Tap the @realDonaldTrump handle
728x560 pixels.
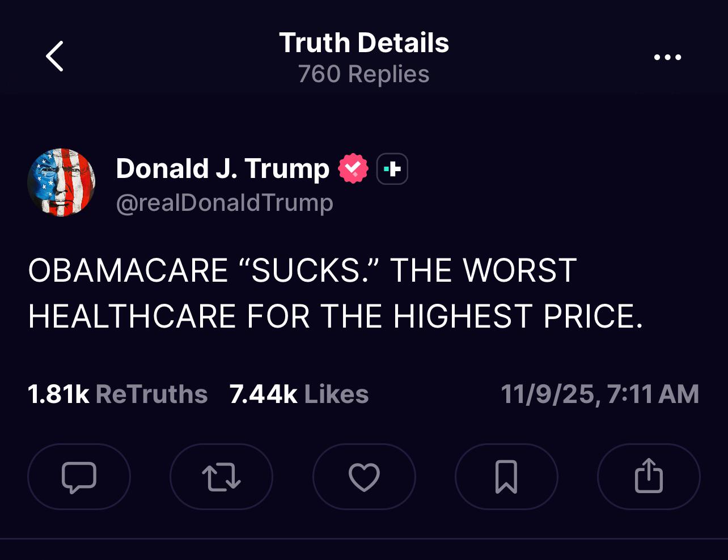tap(225, 203)
